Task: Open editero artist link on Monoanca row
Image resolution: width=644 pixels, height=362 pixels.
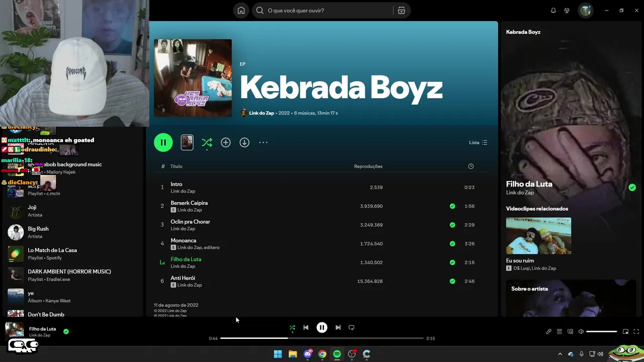Action: pos(212,248)
